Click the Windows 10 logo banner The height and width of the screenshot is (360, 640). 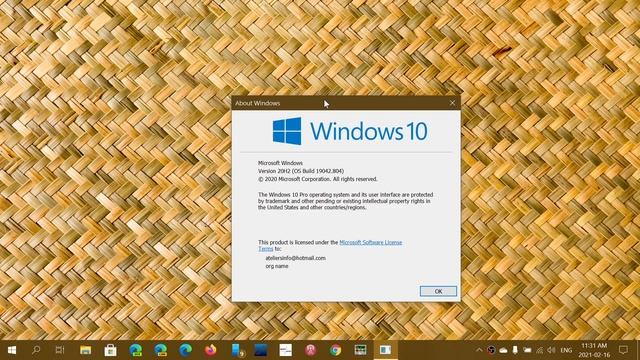350,131
